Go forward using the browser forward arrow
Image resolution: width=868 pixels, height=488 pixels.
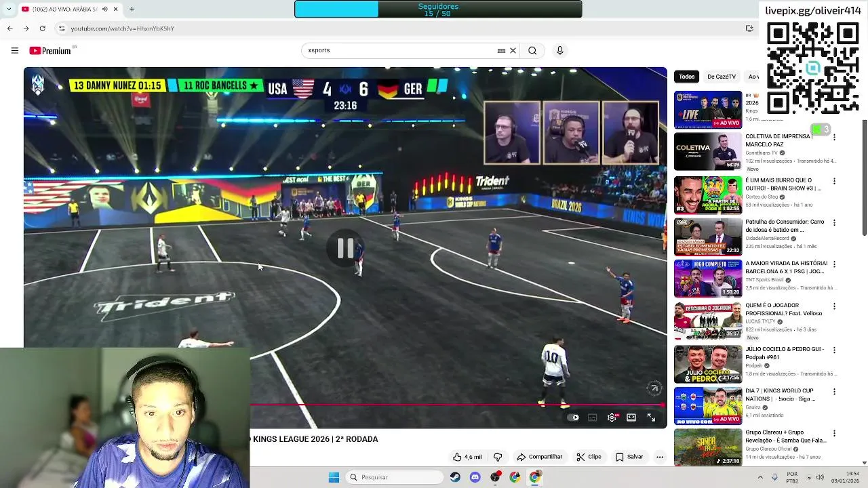(26, 28)
